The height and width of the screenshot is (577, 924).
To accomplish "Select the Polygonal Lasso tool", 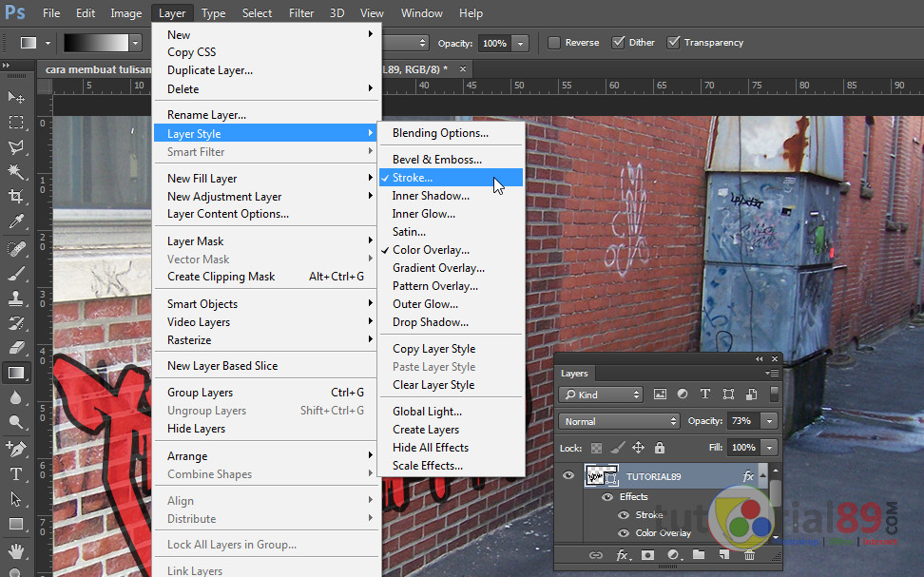I will [x=16, y=146].
